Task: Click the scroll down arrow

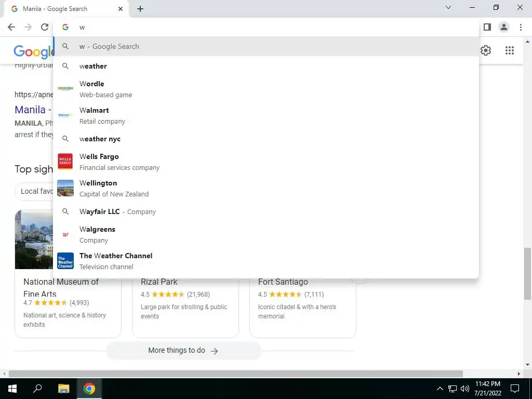Action: pyautogui.click(x=527, y=365)
